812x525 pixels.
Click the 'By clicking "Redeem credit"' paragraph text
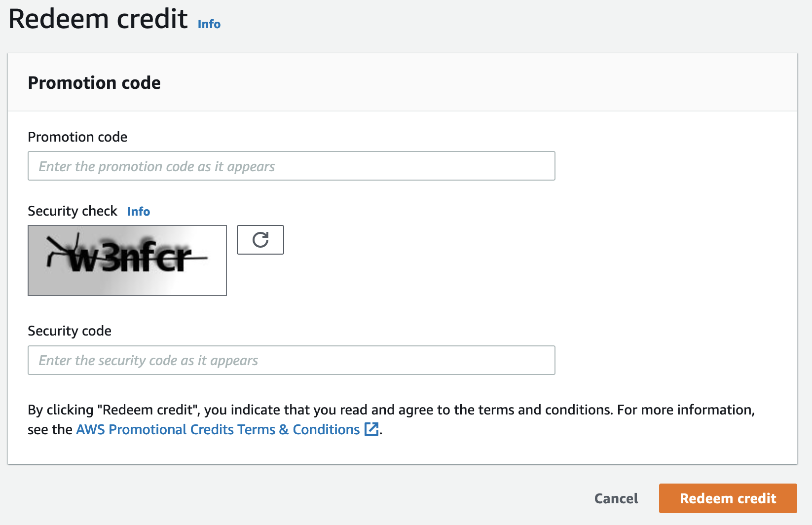[x=391, y=419]
